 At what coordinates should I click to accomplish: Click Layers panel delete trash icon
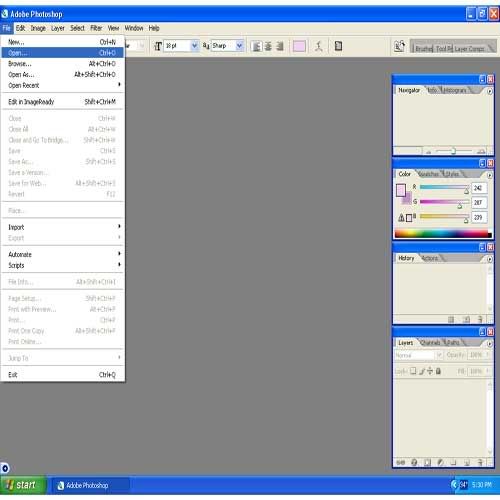480,462
